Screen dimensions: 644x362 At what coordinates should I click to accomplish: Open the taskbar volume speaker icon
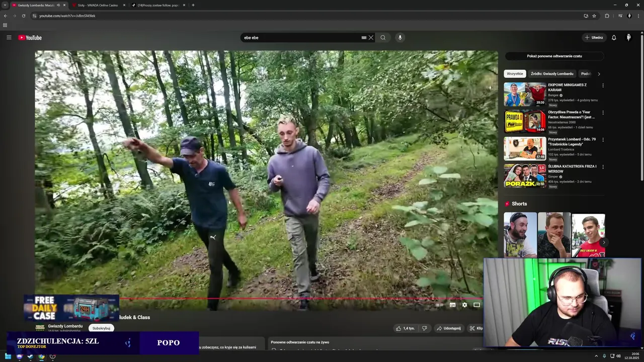(618, 356)
